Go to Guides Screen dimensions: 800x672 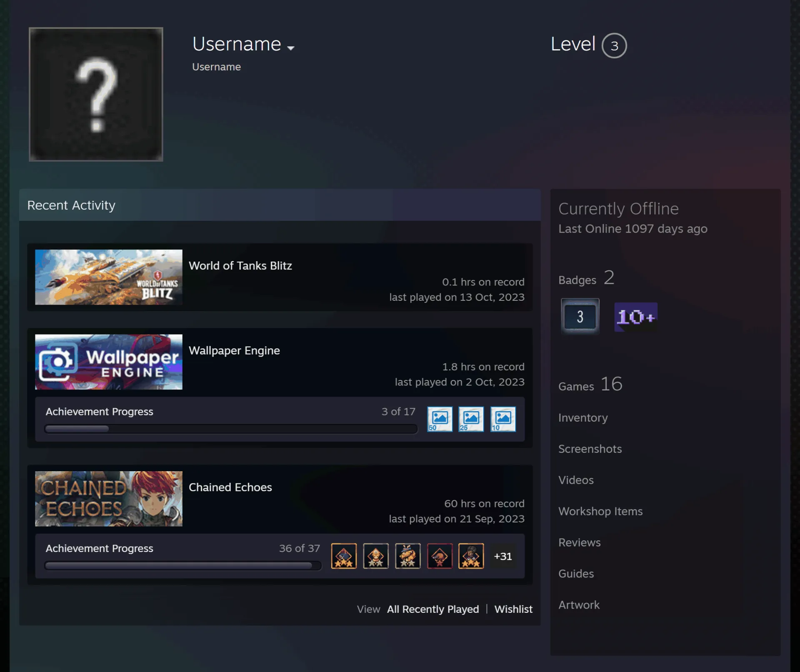(x=576, y=574)
